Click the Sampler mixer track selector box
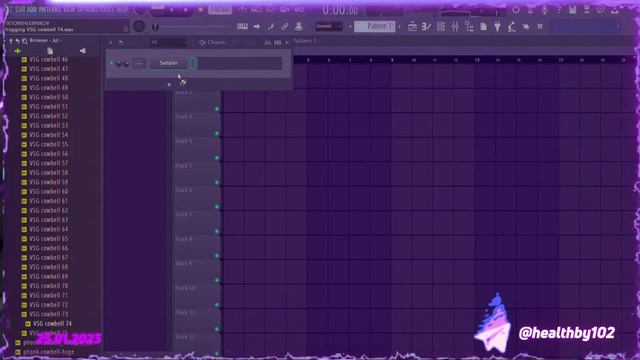 139,63
